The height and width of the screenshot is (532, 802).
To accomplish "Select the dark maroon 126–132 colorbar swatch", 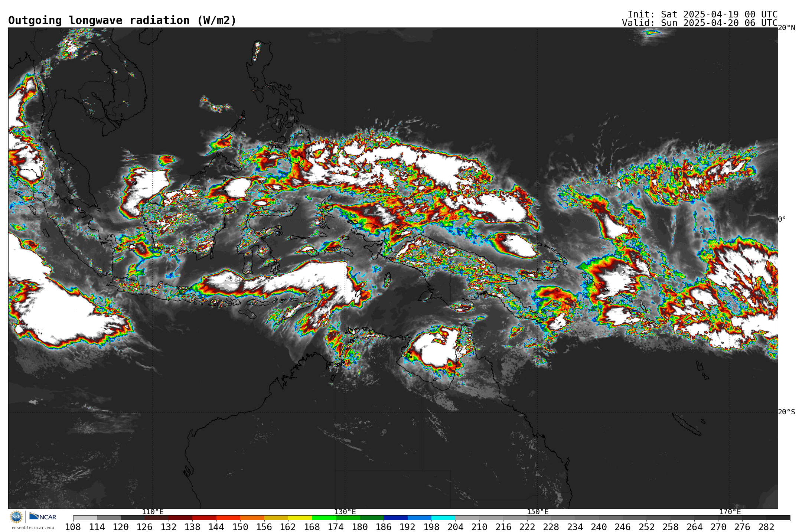I will pos(157,518).
